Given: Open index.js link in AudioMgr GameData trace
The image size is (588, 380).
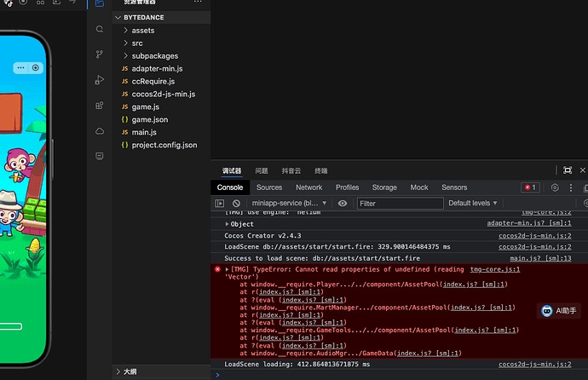Looking at the screenshot, I should click(428, 353).
